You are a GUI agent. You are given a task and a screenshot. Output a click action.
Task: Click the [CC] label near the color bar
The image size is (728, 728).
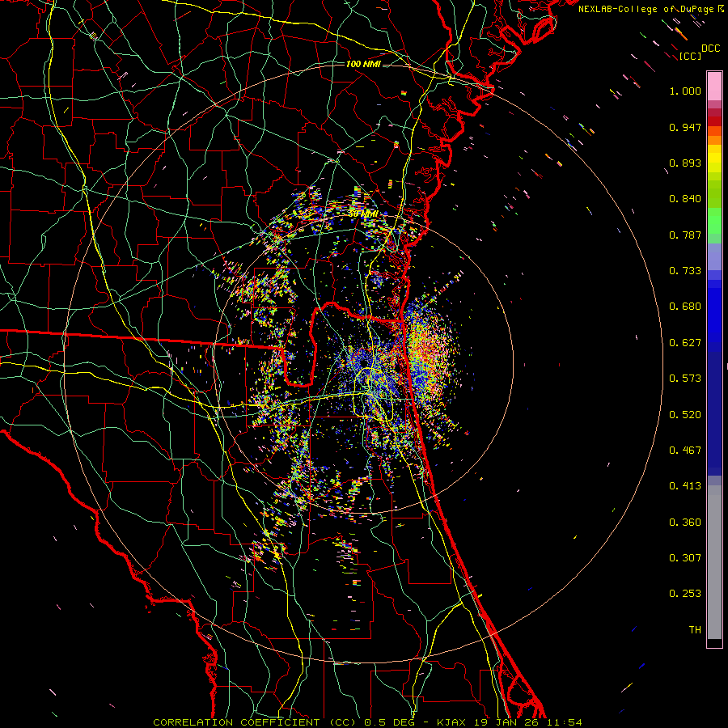point(690,57)
